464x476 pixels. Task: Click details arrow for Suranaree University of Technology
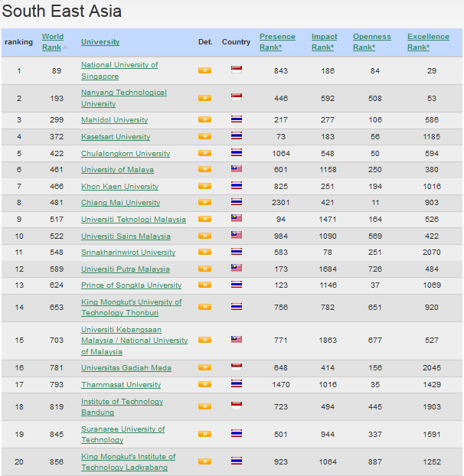pyautogui.click(x=204, y=434)
